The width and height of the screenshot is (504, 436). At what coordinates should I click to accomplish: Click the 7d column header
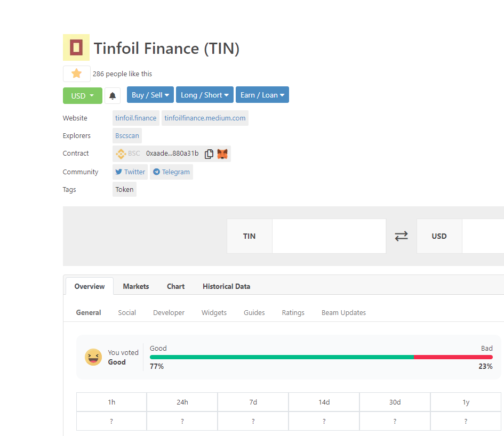click(253, 402)
